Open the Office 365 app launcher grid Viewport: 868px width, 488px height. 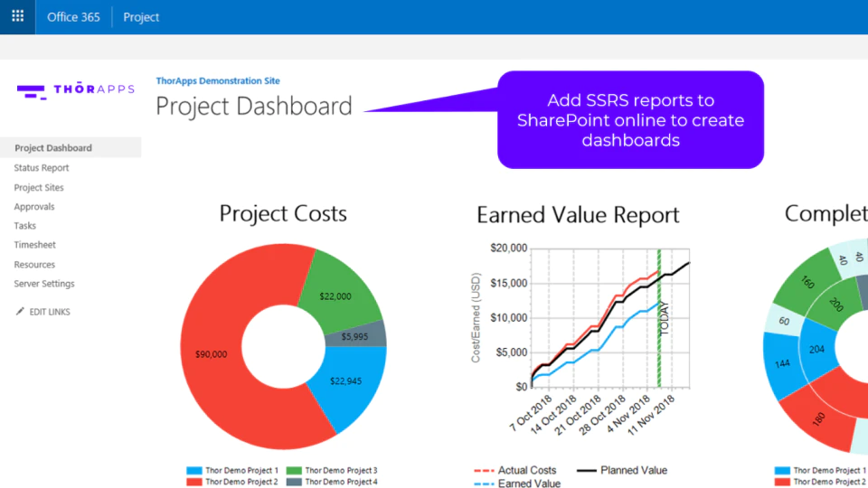pos(18,16)
